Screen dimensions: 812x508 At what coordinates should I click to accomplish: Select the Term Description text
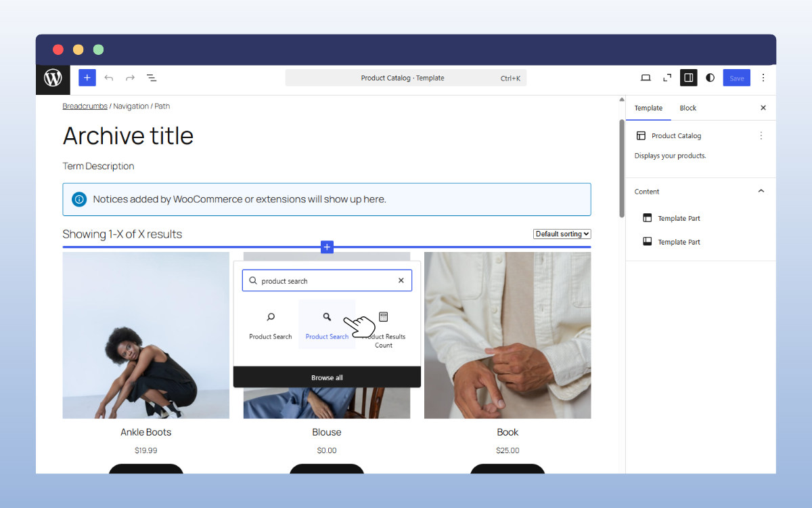click(x=98, y=166)
